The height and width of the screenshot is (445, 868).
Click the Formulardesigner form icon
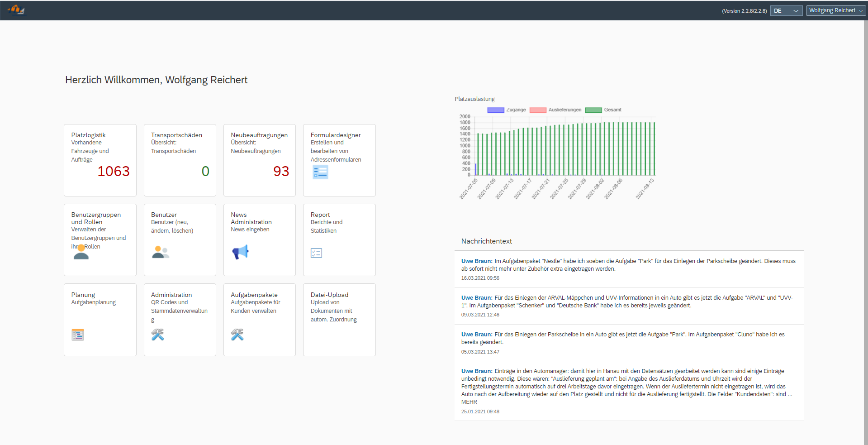[x=320, y=172]
